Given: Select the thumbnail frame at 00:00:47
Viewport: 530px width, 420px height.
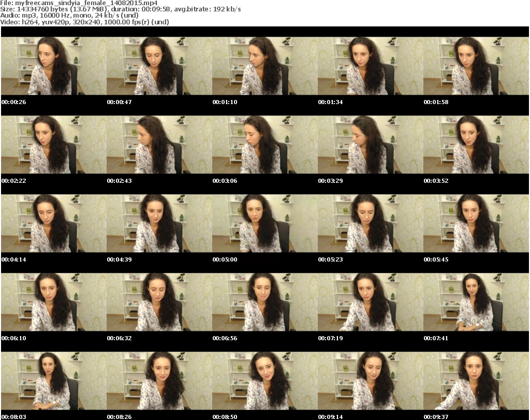Looking at the screenshot, I should 159,66.
